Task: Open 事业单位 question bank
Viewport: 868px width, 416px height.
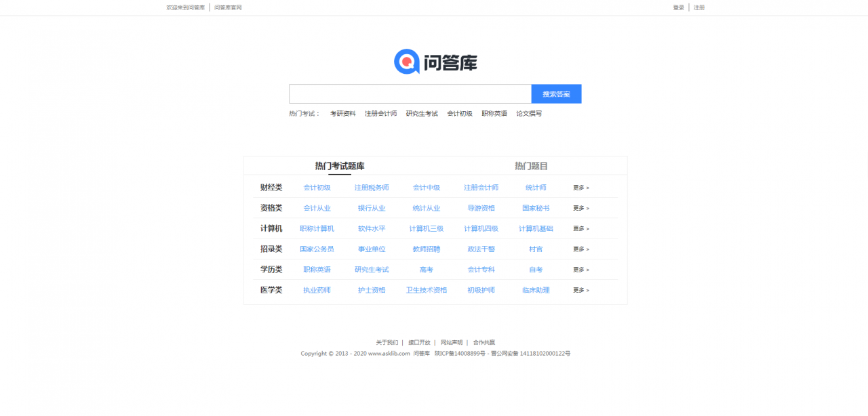Action: pyautogui.click(x=372, y=249)
